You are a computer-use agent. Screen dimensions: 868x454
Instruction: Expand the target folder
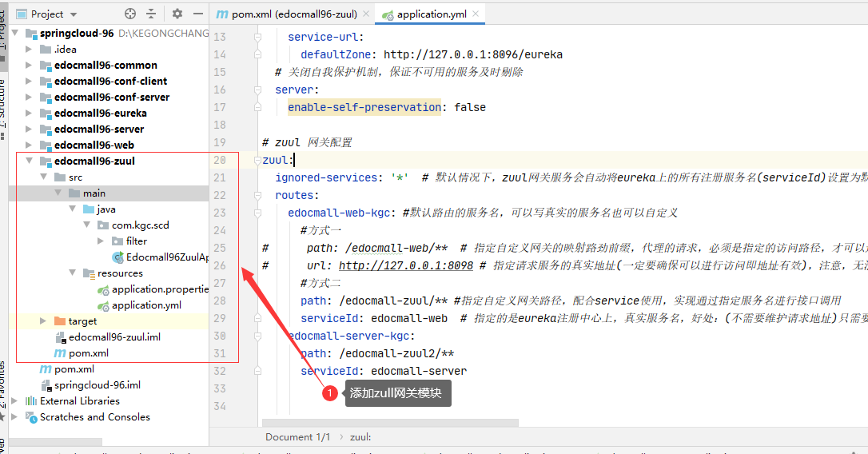tap(43, 321)
